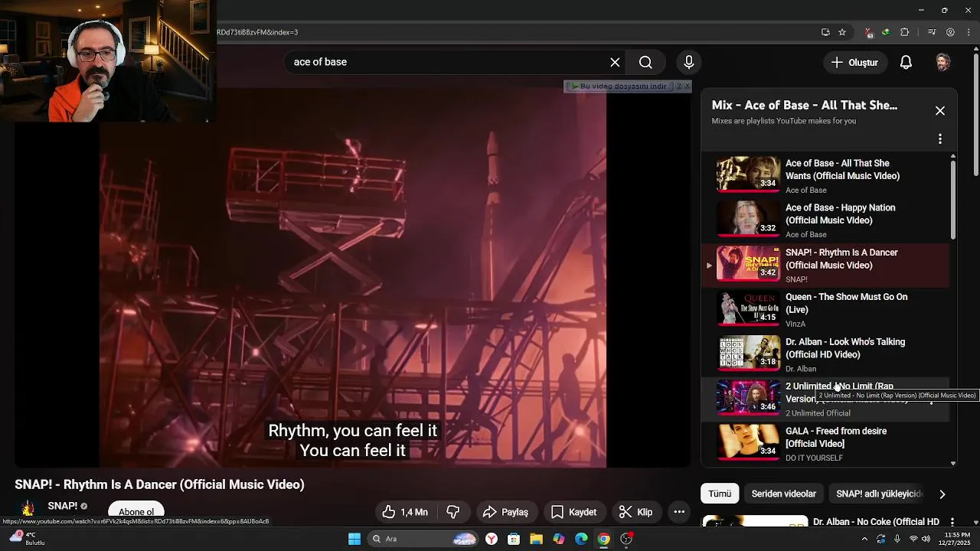Share the video via Paylaş
Screen dimensions: 980x551
(507, 512)
